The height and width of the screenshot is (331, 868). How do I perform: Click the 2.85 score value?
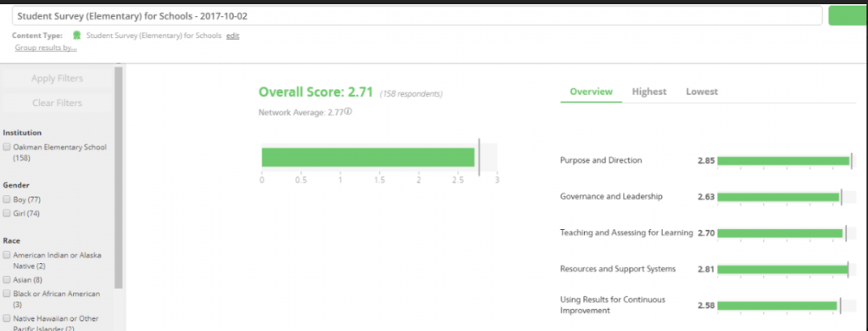706,161
